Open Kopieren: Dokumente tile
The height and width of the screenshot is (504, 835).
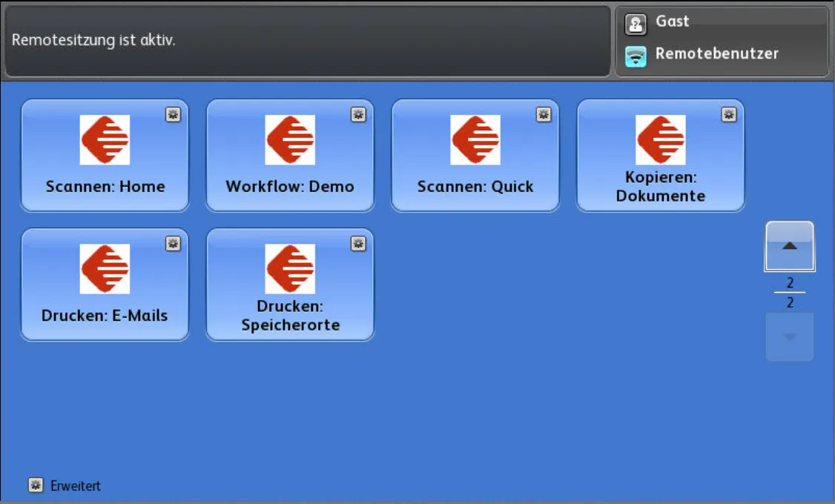pos(661,156)
